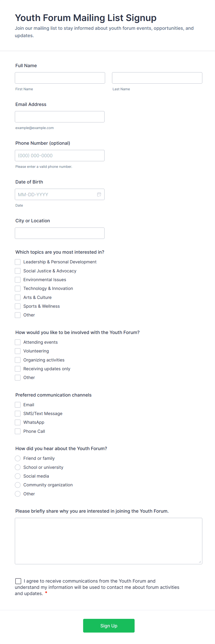Open the date picker calendar icon

99,194
